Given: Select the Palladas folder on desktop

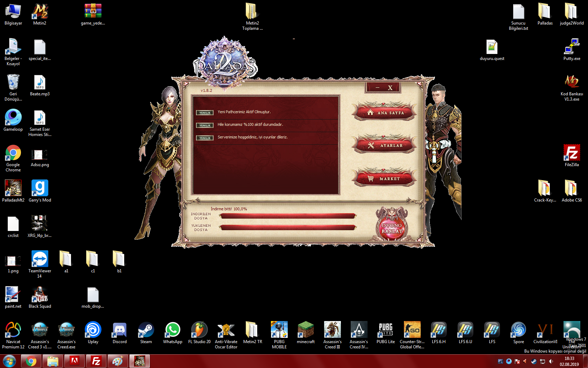Looking at the screenshot, I should point(545,14).
